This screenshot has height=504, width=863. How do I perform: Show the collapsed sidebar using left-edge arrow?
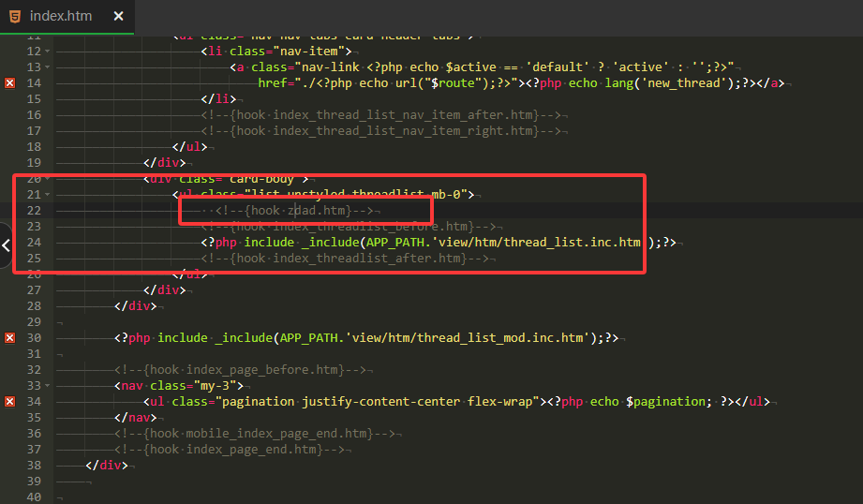point(7,245)
